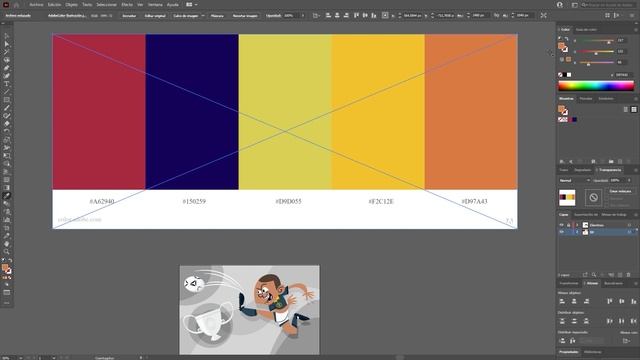Click the Incrustar button

(129, 16)
